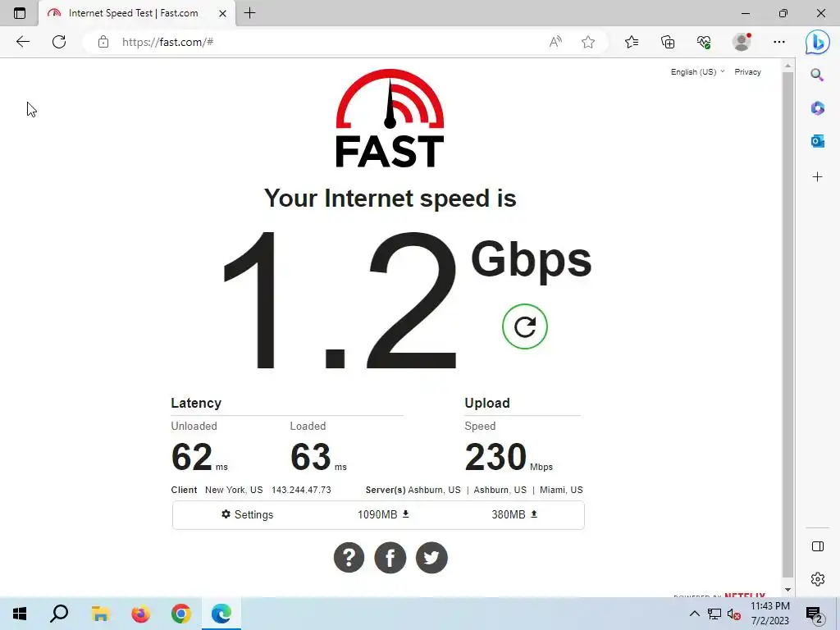Open Collections in the Edge toolbar
Screen dimensions: 840x630
click(668, 42)
